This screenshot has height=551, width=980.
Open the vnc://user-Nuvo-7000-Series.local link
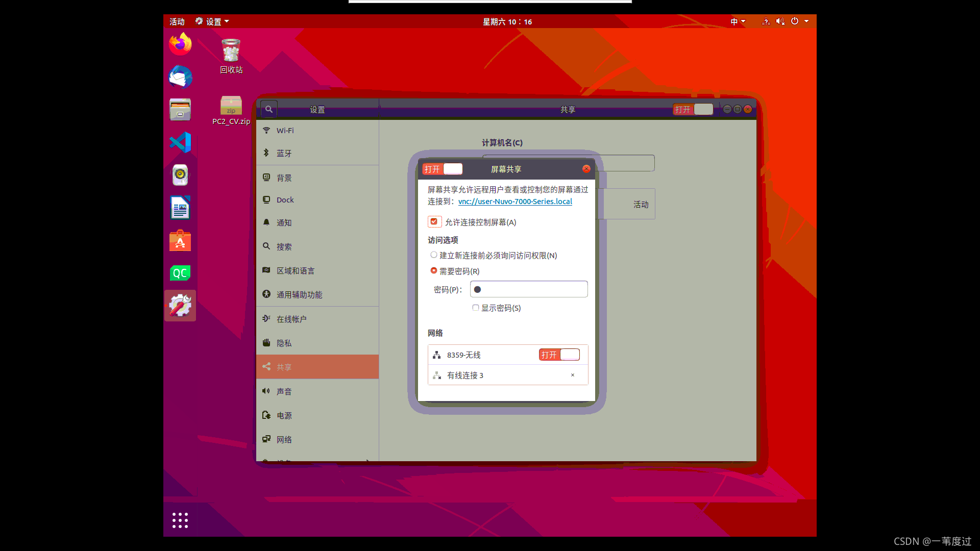point(515,202)
